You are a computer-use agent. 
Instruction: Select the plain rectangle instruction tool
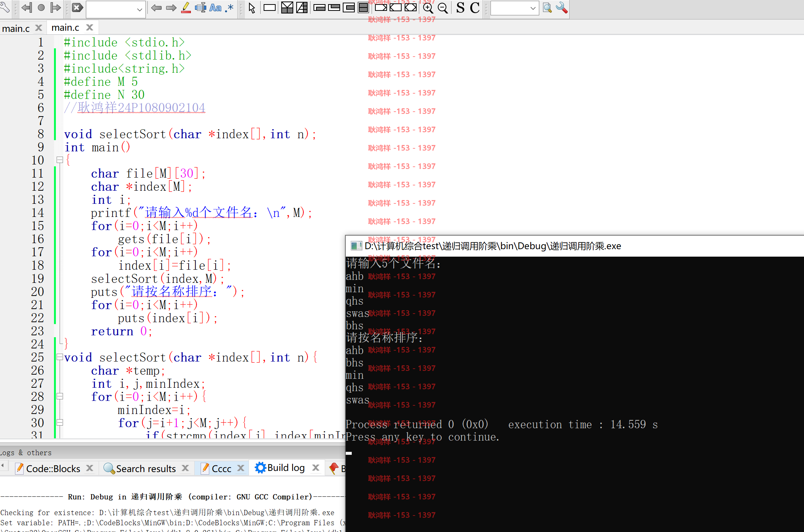point(270,7)
